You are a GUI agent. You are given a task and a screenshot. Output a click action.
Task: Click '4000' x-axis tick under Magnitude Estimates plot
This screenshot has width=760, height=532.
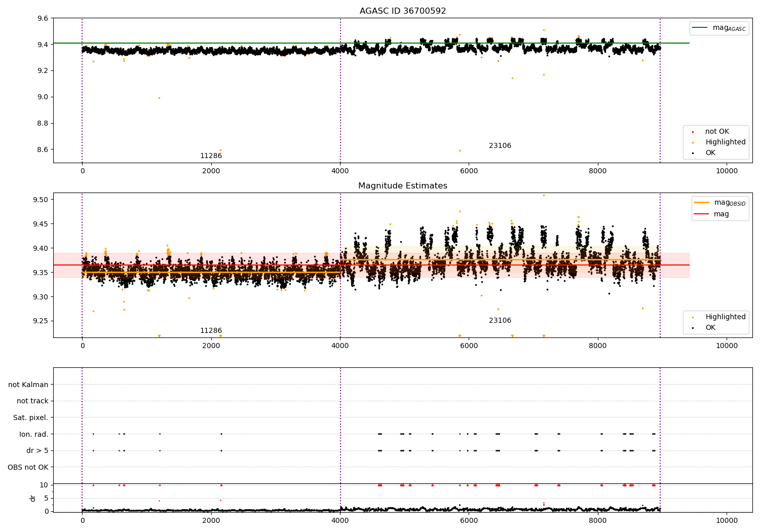click(x=340, y=346)
